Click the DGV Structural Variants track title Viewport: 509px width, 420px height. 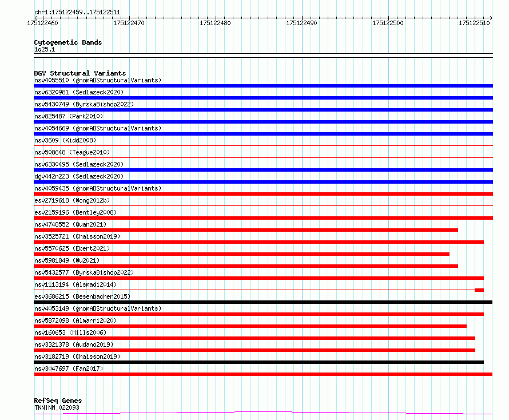click(x=80, y=73)
